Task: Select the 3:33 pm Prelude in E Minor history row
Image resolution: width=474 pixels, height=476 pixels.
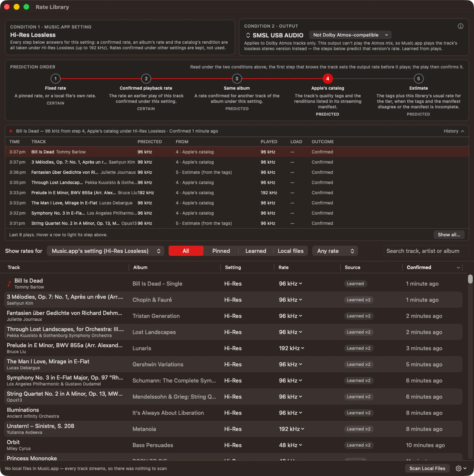Action: 237,193
